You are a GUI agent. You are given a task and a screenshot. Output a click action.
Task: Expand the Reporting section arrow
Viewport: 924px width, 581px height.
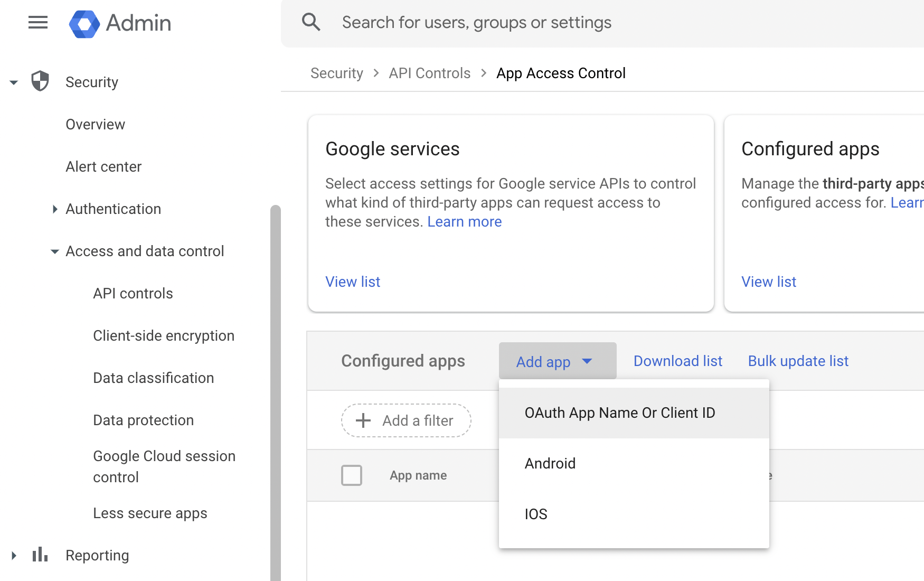pyautogui.click(x=14, y=556)
